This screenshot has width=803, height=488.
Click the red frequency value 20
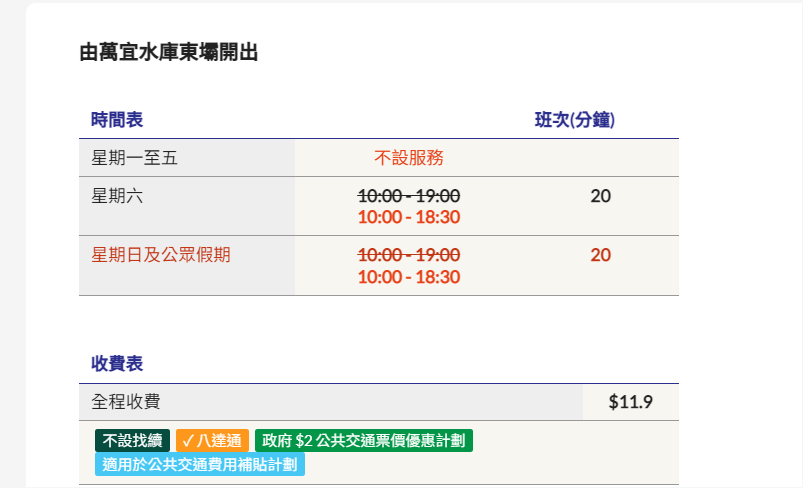pyautogui.click(x=600, y=255)
